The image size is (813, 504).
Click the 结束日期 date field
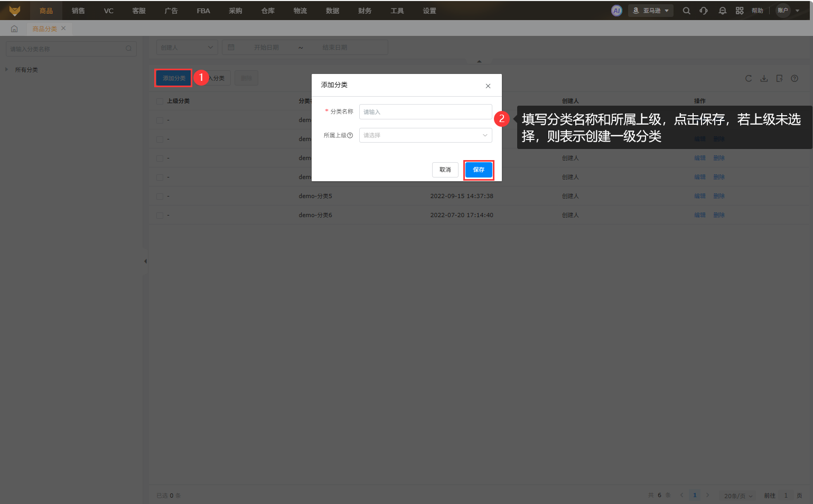coord(335,48)
